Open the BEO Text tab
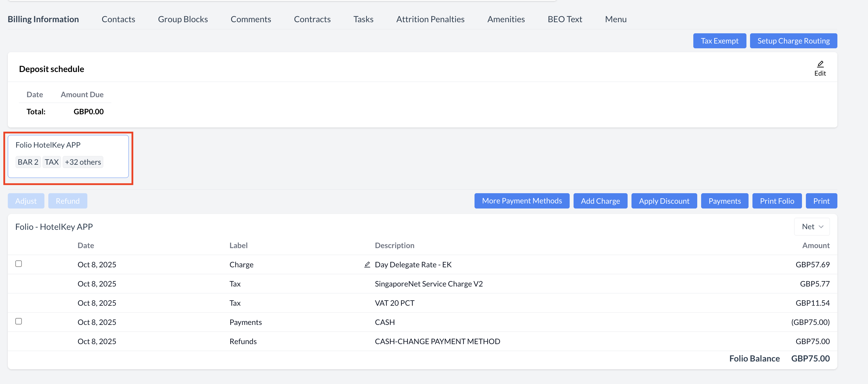Screen dimensions: 868x384 pos(564,19)
